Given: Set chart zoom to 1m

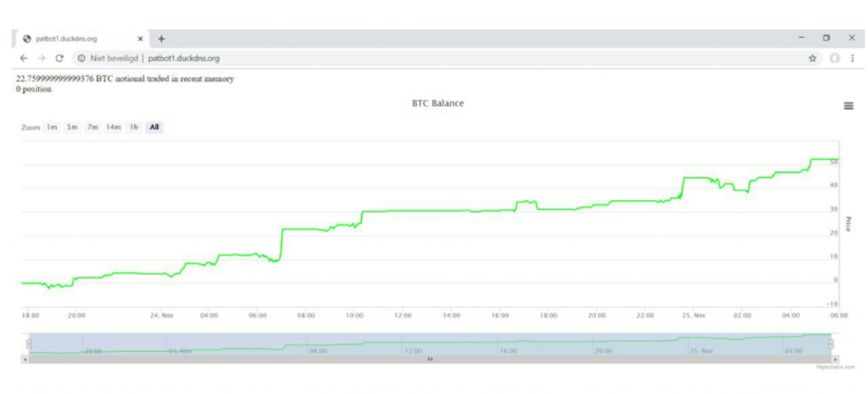Looking at the screenshot, I should pos(52,127).
